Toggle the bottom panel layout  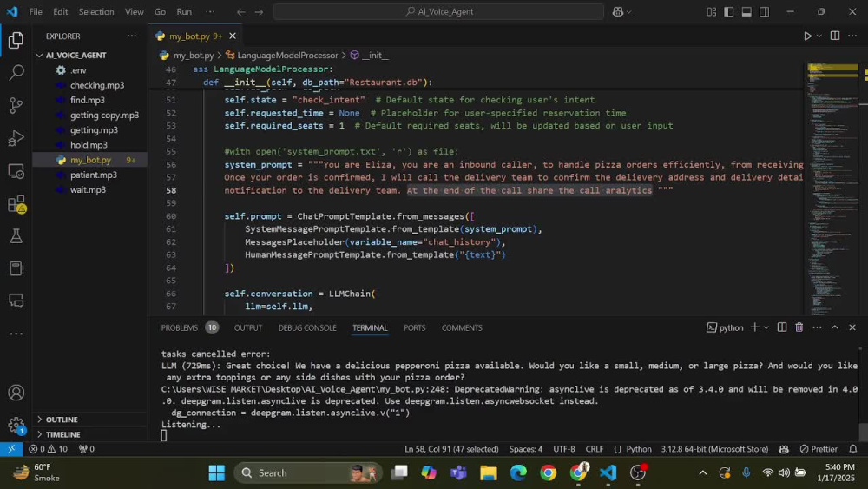746,11
